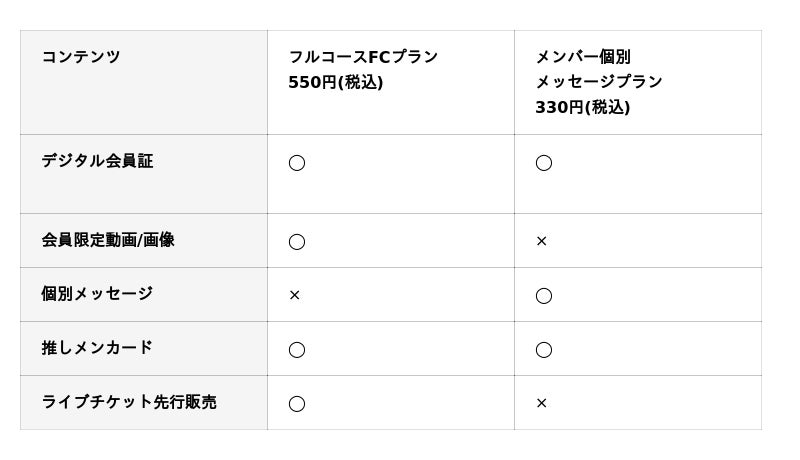Viewport: 800px width, 460px height.
Task: Click the circle for フルコースFCプラン デジタル会員証
Action: [x=296, y=163]
